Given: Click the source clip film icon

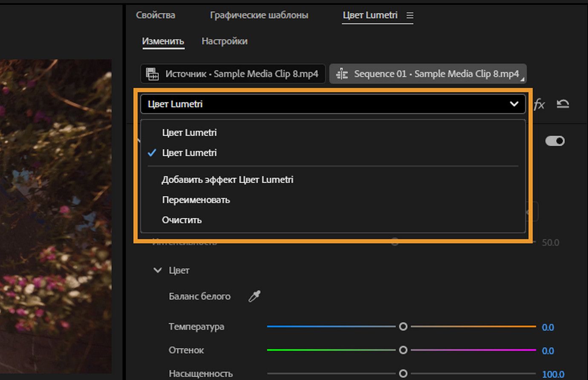Looking at the screenshot, I should click(x=152, y=74).
